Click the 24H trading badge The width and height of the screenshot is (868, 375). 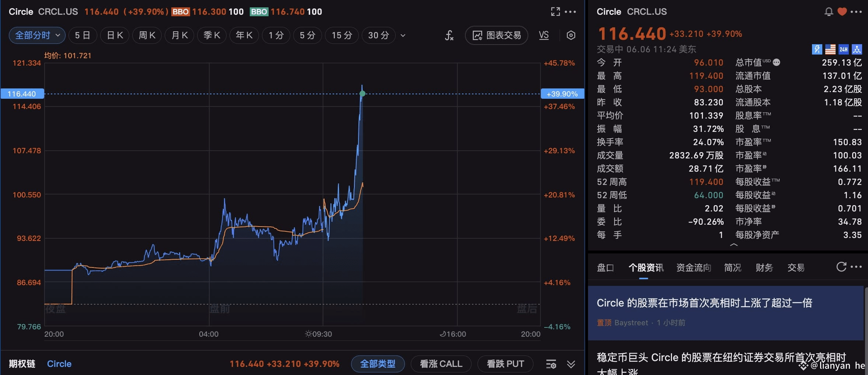point(843,49)
